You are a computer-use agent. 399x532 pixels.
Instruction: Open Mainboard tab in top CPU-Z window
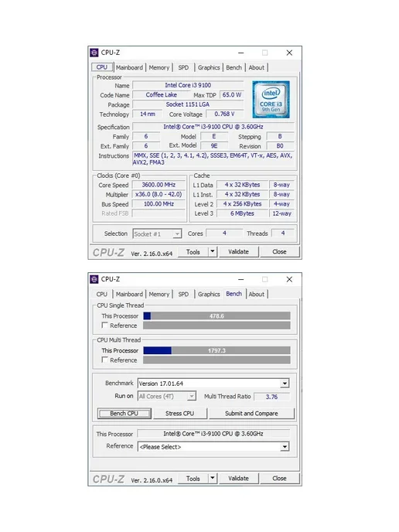(x=129, y=67)
